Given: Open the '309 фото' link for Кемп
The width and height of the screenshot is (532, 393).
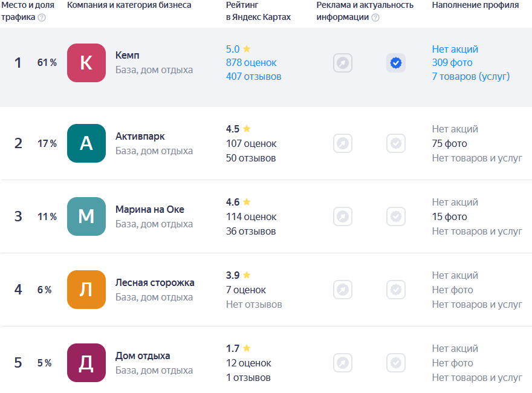Looking at the screenshot, I should click(x=452, y=62).
